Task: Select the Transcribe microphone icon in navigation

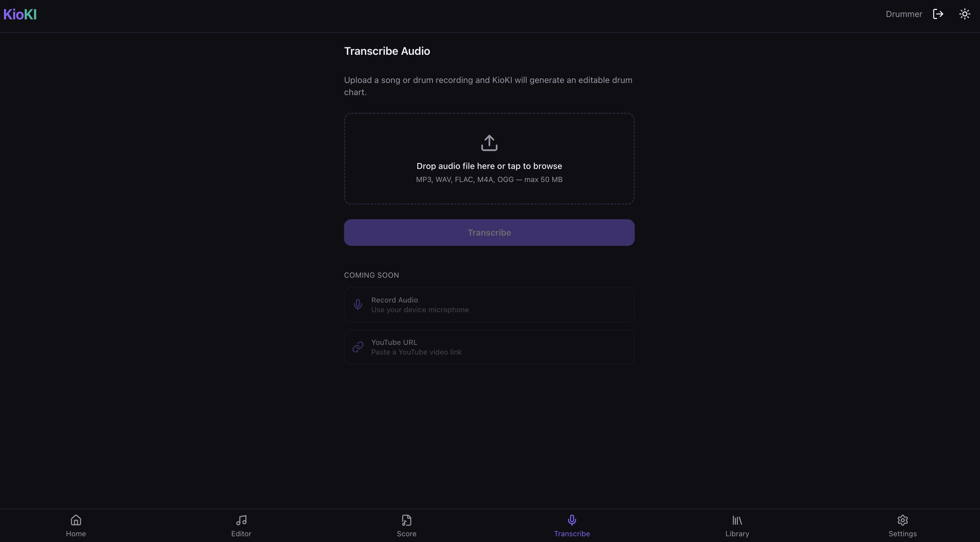Action: [572, 520]
